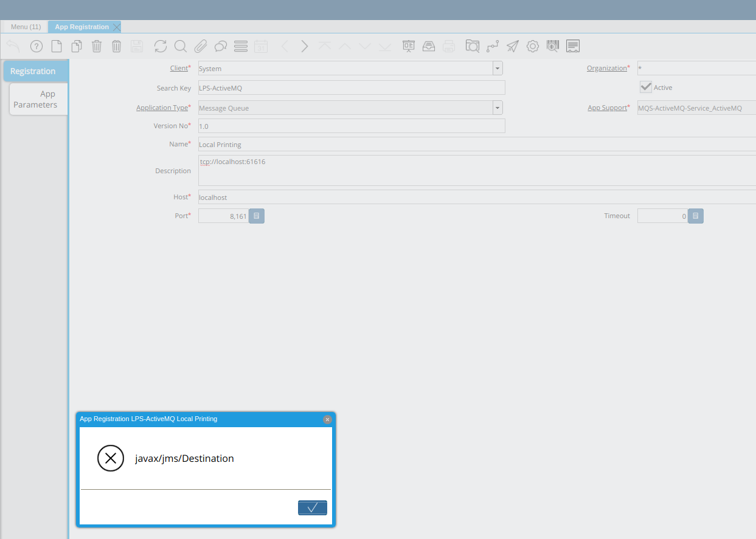Click the Name field containing Local Printing
The height and width of the screenshot is (539, 756).
tap(477, 144)
